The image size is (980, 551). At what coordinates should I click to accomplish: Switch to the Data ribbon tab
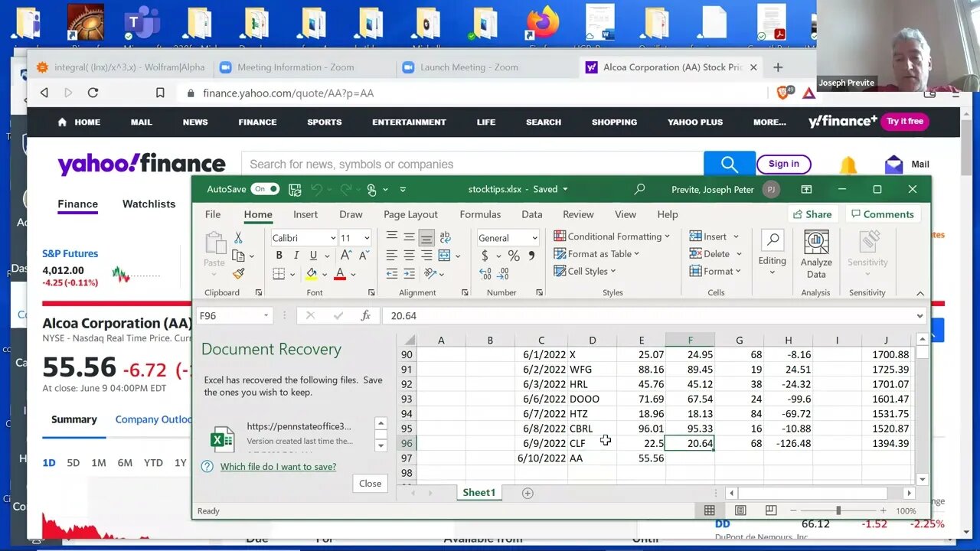531,214
